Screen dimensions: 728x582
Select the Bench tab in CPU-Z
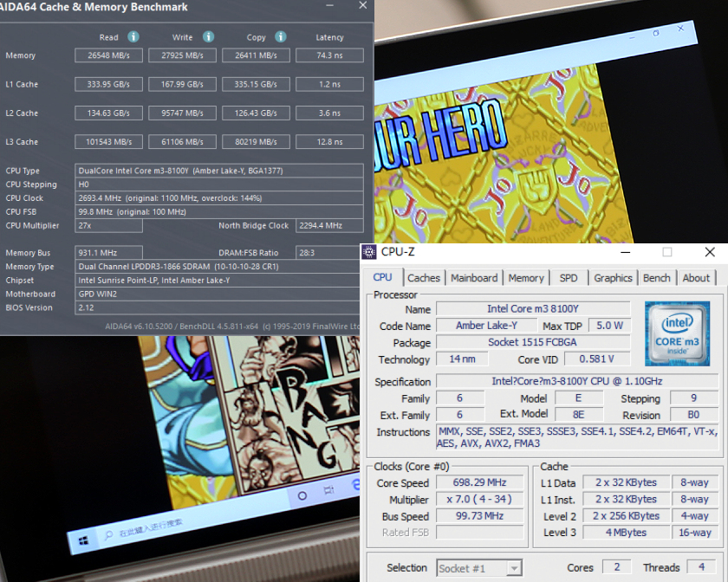click(657, 278)
